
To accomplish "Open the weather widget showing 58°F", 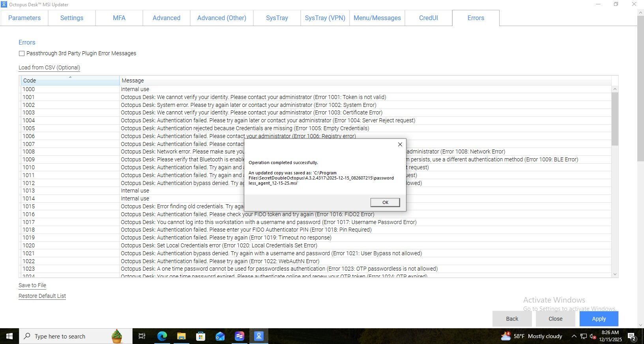I will [x=531, y=336].
